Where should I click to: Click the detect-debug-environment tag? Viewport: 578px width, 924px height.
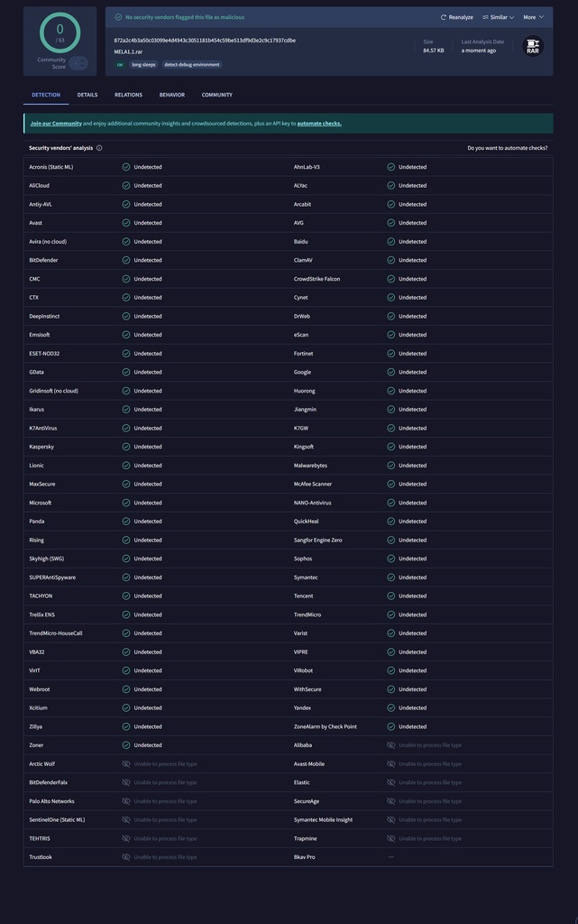point(192,65)
